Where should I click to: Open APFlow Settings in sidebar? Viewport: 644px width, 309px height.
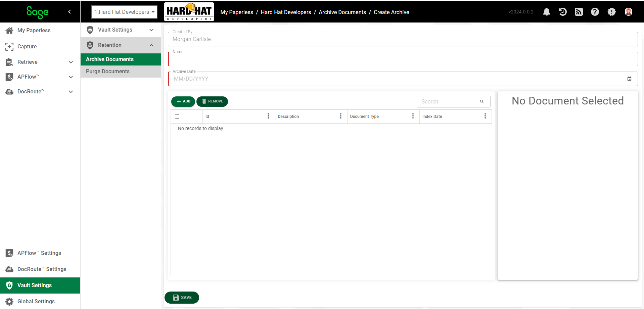(40, 253)
